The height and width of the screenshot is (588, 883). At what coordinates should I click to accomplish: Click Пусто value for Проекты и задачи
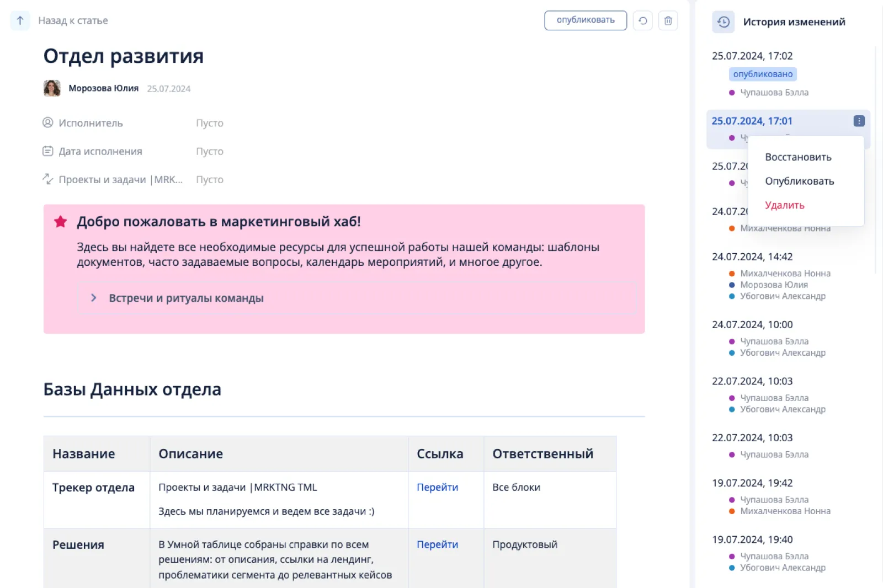tap(210, 179)
